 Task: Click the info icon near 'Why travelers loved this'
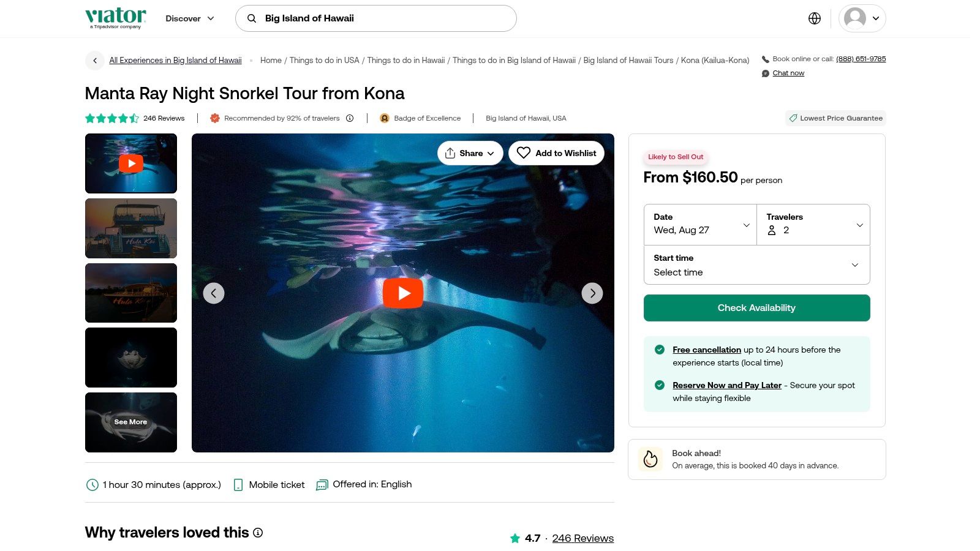point(258,533)
